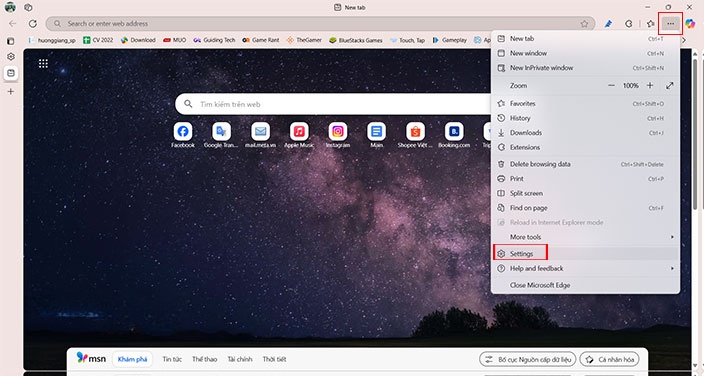Open Settings from the menu
The height and width of the screenshot is (376, 704).
(585, 254)
